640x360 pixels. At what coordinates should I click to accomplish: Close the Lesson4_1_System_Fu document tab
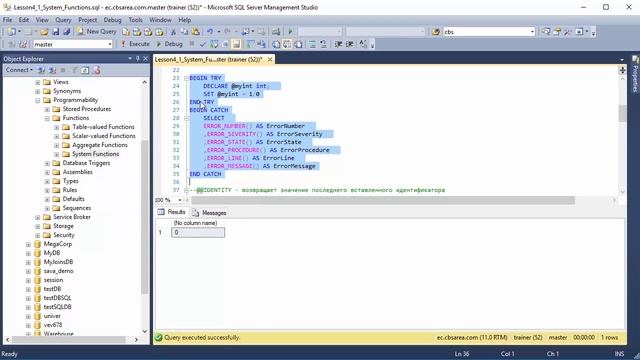(x=270, y=60)
